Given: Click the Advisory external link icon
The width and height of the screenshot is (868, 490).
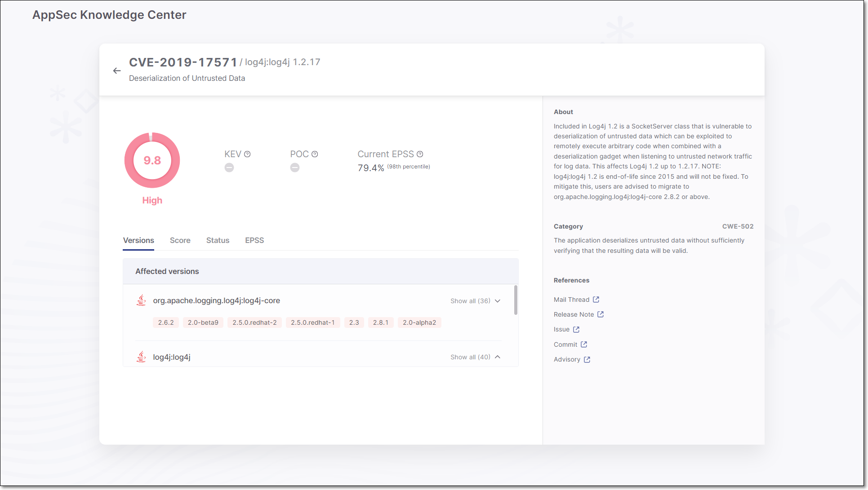Looking at the screenshot, I should coord(587,360).
